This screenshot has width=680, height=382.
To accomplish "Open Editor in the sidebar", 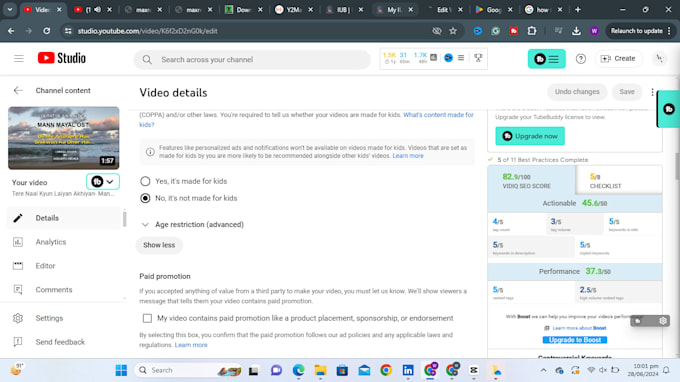I will 64,266.
